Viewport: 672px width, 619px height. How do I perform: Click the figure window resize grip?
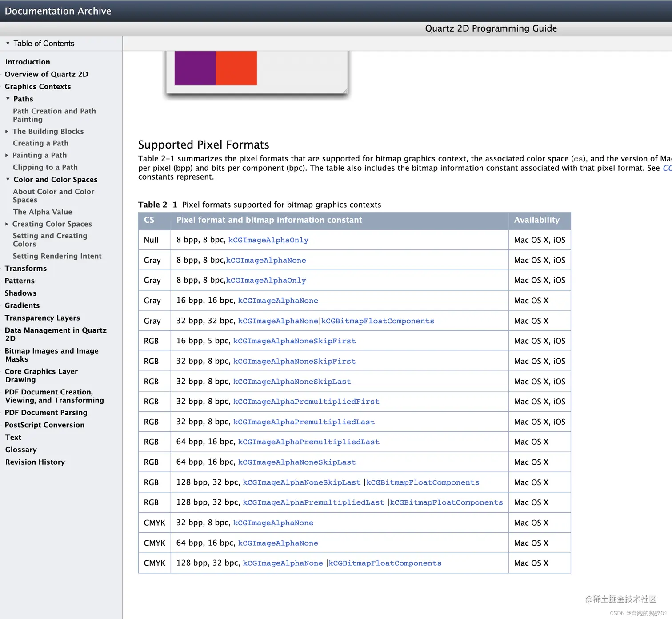(345, 91)
